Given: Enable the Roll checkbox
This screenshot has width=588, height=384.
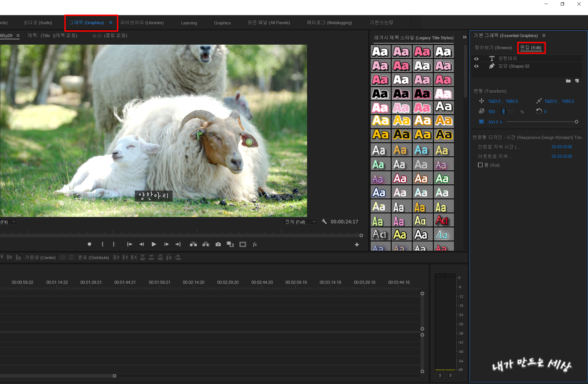Looking at the screenshot, I should pos(480,165).
